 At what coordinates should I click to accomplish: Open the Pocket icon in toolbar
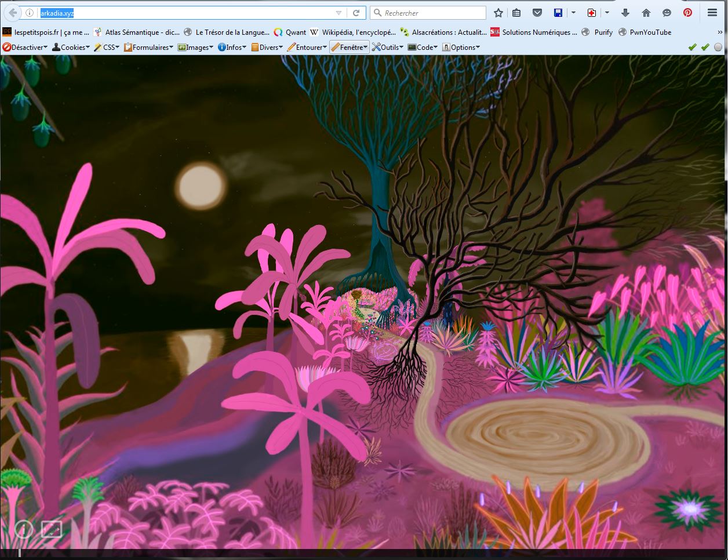coord(537,13)
